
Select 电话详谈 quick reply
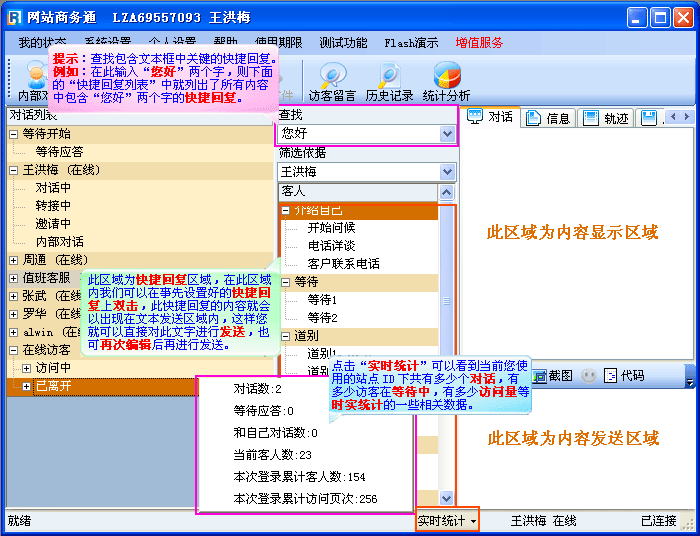[x=330, y=246]
